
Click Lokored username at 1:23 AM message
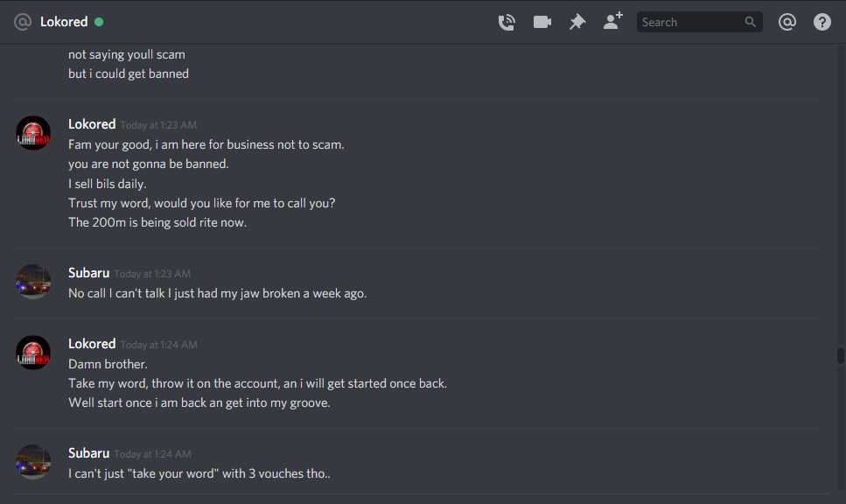pyautogui.click(x=92, y=124)
